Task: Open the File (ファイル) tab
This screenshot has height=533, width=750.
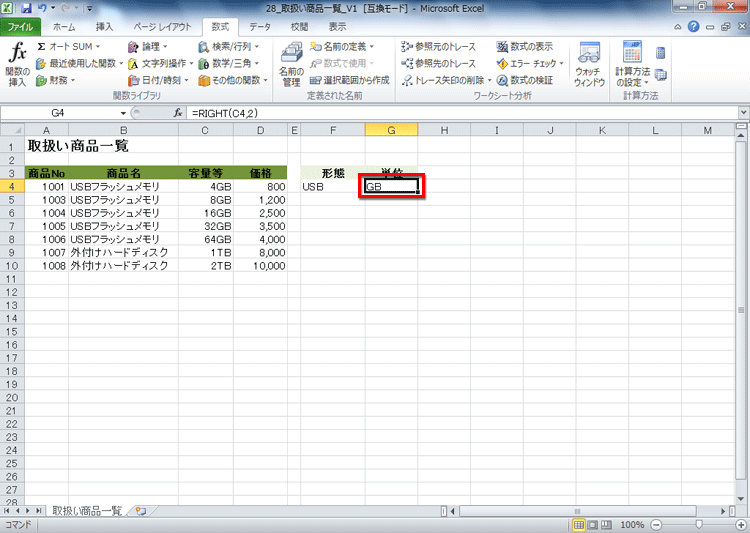Action: 20,27
